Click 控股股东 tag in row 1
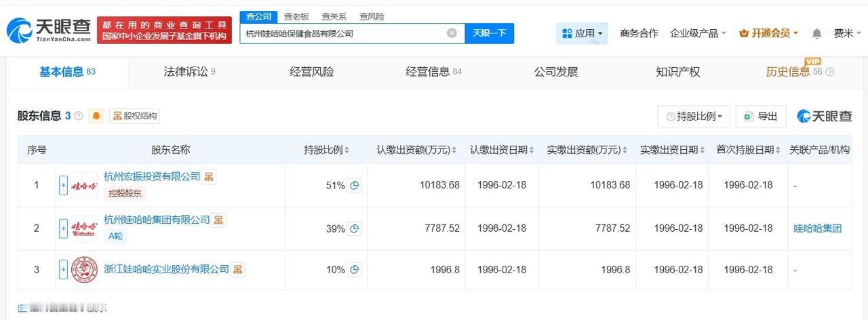The image size is (868, 320). pyautogui.click(x=125, y=193)
